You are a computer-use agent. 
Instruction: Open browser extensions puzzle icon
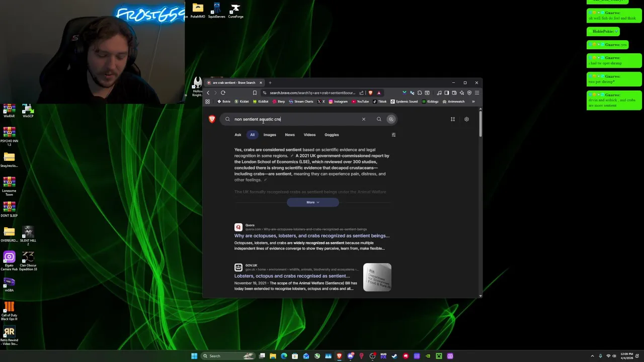pyautogui.click(x=420, y=93)
